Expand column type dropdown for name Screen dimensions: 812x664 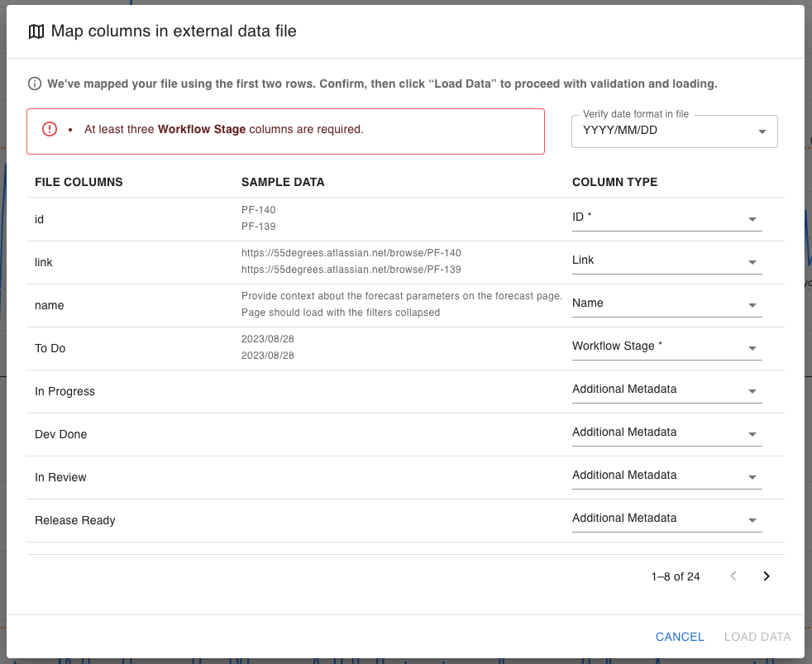pos(666,303)
